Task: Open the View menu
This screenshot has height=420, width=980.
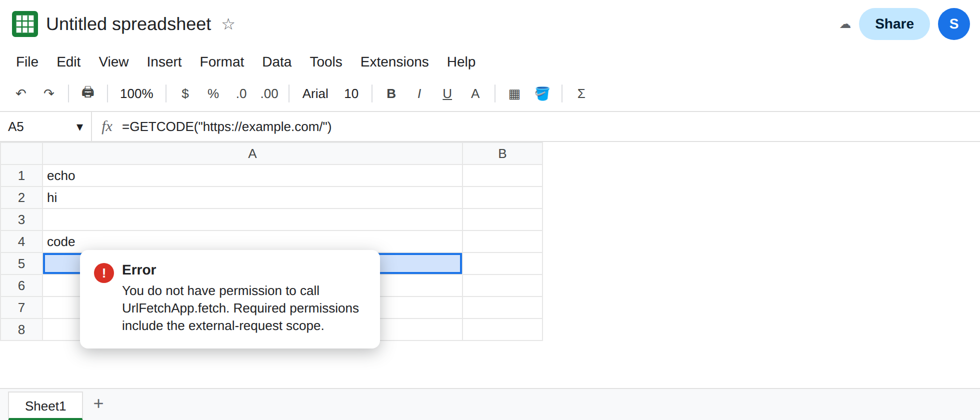Action: pyautogui.click(x=113, y=61)
